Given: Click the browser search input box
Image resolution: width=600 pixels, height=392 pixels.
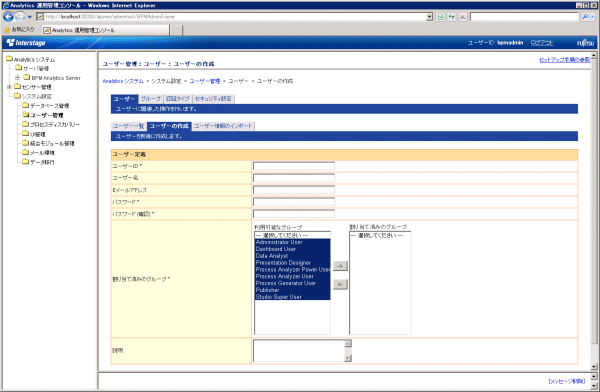Looking at the screenshot, I should (524, 17).
